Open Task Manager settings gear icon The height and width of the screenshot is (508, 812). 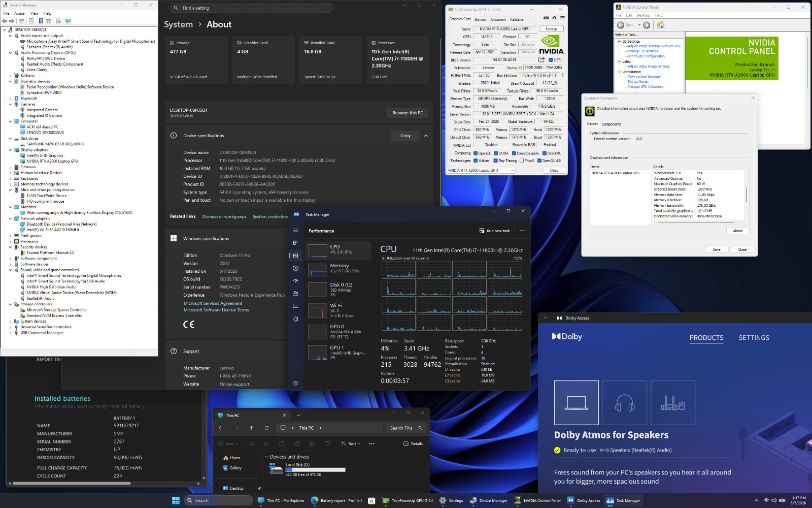[x=296, y=384]
